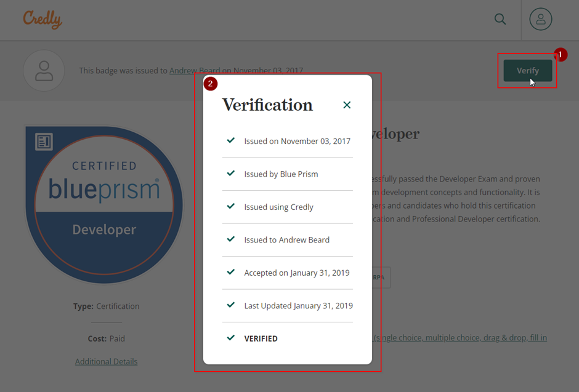579x392 pixels.
Task: Click the checkmark beside Accepted on January 31
Action: pos(231,272)
